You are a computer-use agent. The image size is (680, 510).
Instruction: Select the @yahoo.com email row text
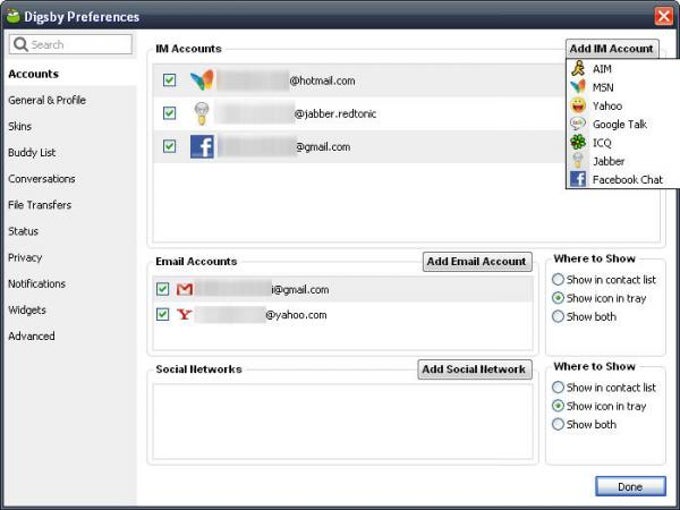[296, 315]
